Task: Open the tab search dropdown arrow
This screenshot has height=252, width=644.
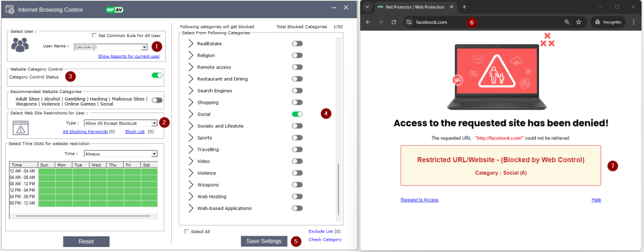Action: coord(367,7)
